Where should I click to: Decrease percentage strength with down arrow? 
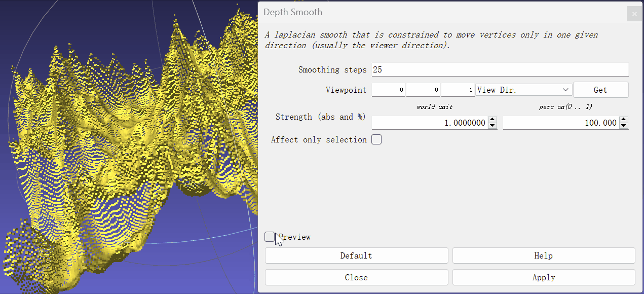tap(624, 126)
